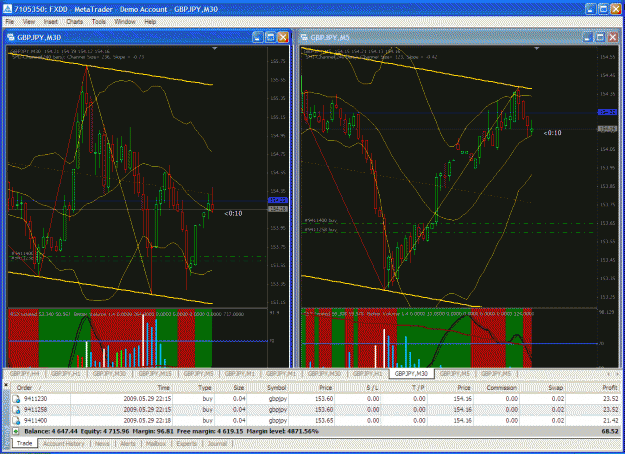The height and width of the screenshot is (454, 625).
Task: Sort orders by the Time column header
Action: [122, 387]
